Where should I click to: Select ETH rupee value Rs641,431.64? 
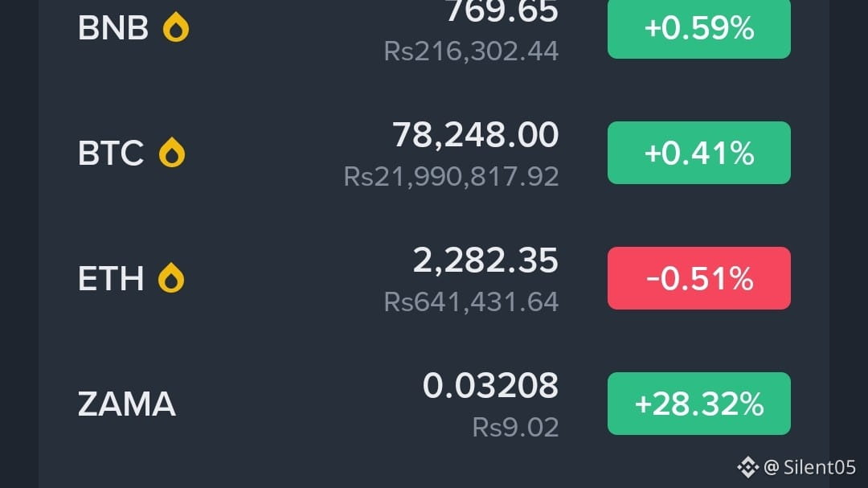[x=471, y=301]
